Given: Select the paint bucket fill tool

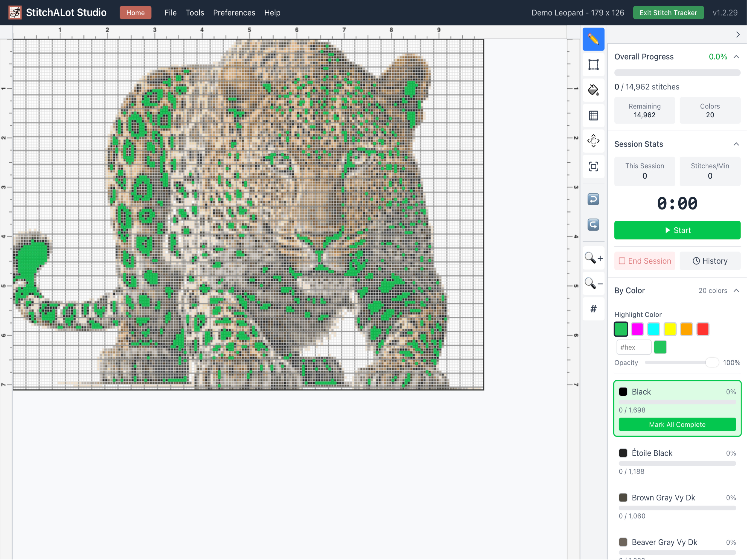Looking at the screenshot, I should pyautogui.click(x=593, y=90).
